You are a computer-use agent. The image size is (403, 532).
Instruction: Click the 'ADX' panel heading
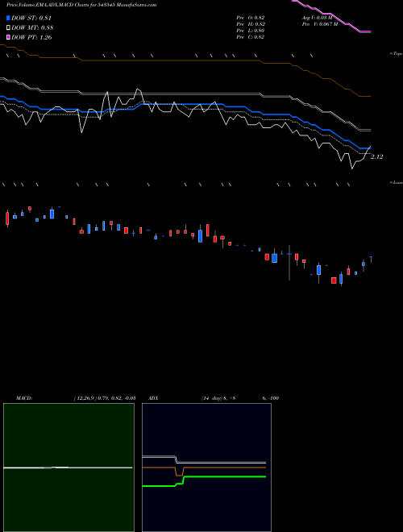pos(153,398)
